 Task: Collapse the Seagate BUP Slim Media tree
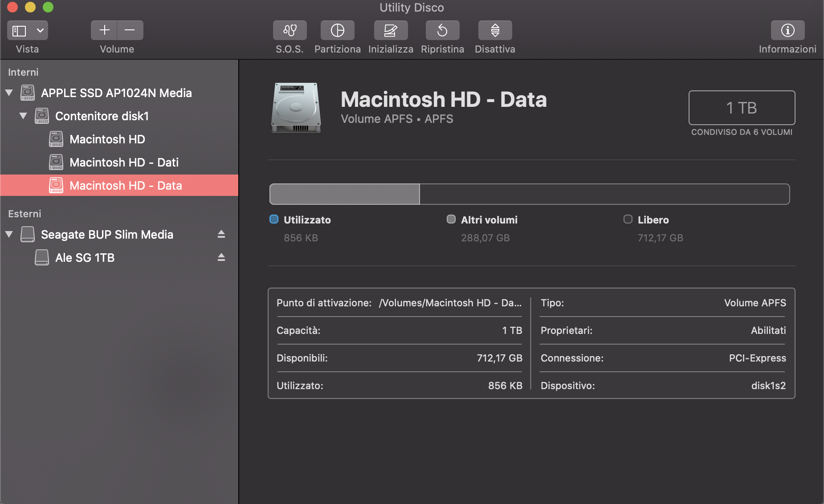point(9,235)
